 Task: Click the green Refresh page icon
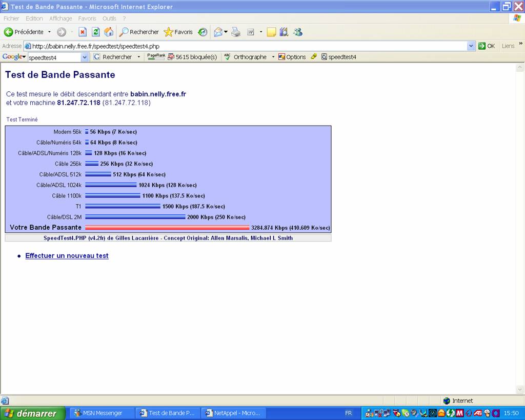click(x=95, y=32)
